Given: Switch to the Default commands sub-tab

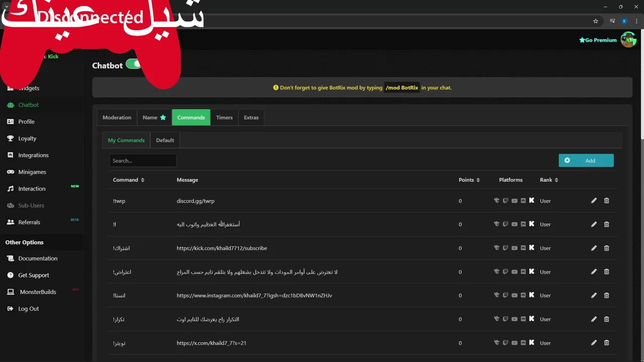Looking at the screenshot, I should (165, 140).
